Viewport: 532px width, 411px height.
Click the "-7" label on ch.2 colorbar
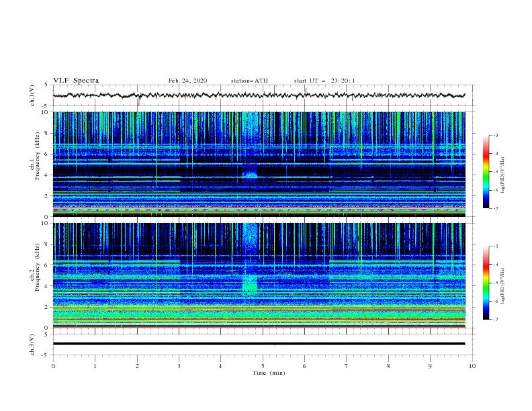click(x=496, y=320)
